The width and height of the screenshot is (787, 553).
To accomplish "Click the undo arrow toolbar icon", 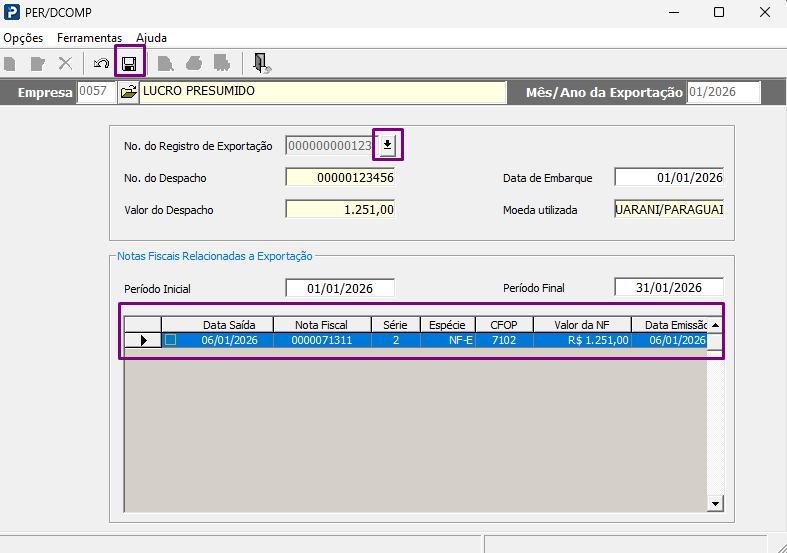I will tap(101, 64).
